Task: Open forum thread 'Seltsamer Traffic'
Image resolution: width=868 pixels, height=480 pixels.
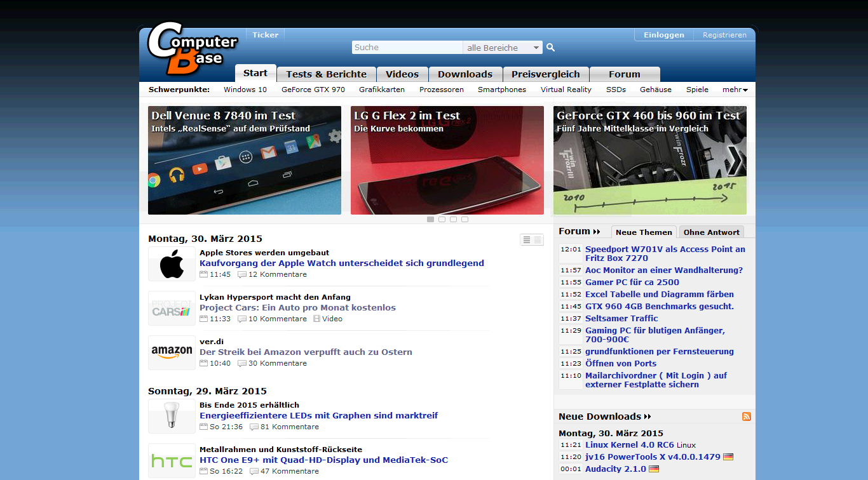Action: coord(621,319)
